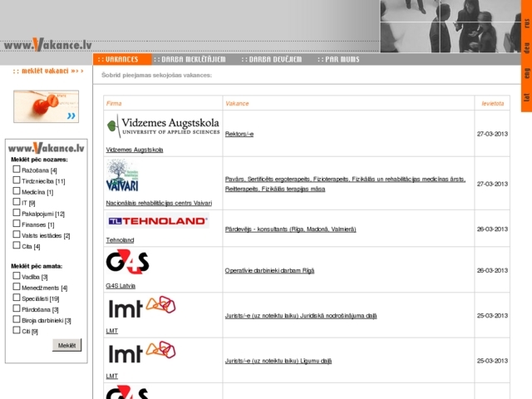Image resolution: width=532 pixels, height=399 pixels.
Task: Enable the IT industry checkbox
Action: [x=16, y=202]
